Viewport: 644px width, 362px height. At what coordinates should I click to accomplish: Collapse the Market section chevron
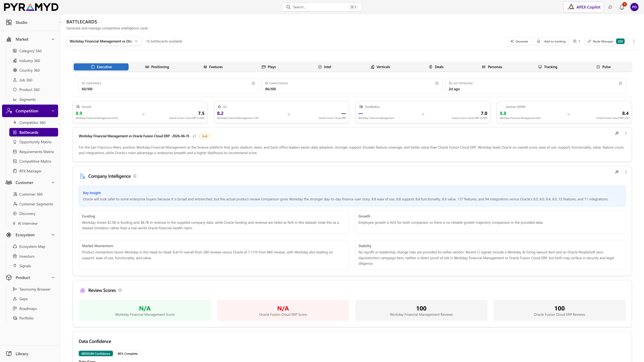(53, 39)
